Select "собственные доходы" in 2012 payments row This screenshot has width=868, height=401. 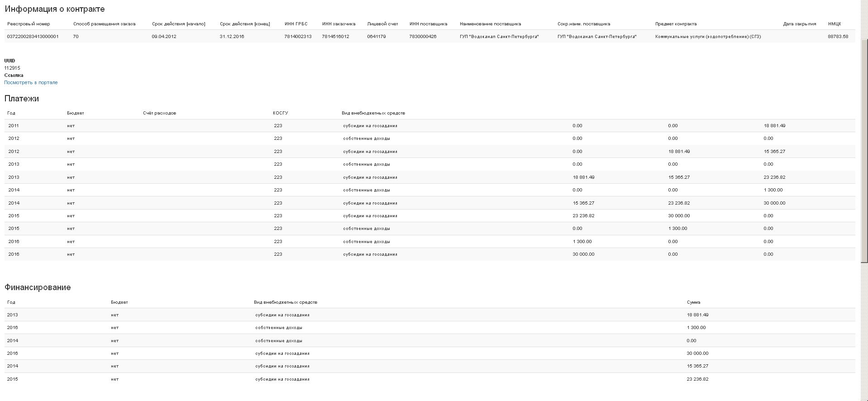(367, 138)
